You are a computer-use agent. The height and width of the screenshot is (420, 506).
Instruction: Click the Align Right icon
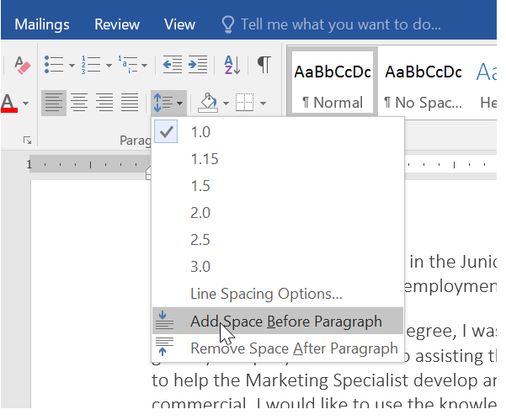click(104, 104)
